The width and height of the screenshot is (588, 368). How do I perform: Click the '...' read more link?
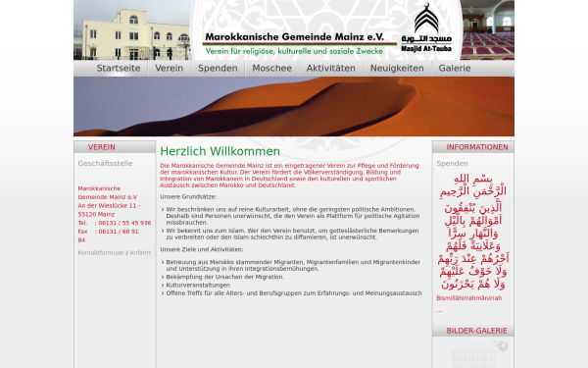(x=439, y=310)
